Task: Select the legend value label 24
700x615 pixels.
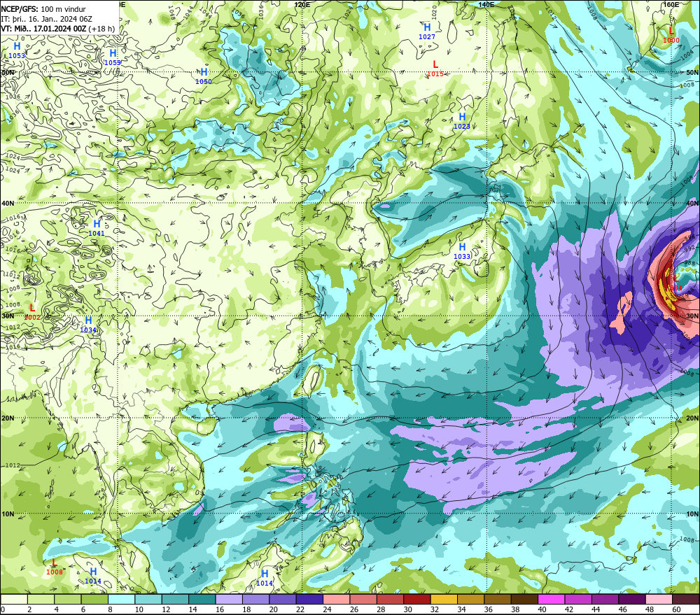Action: [x=327, y=609]
